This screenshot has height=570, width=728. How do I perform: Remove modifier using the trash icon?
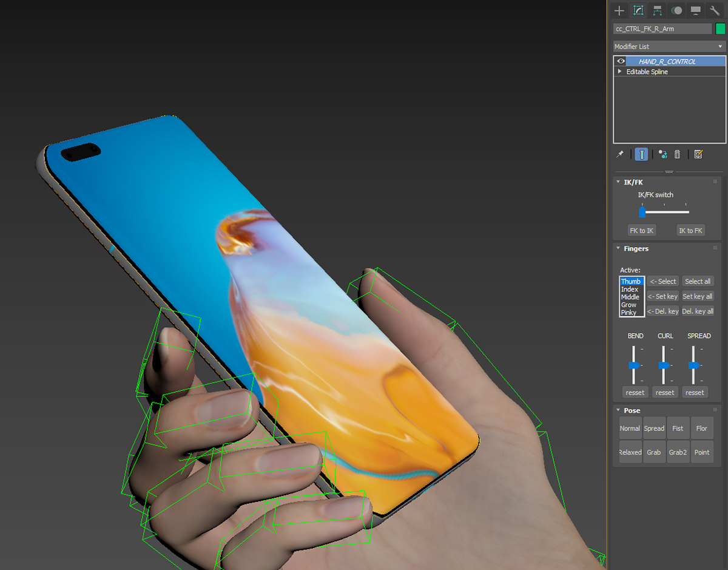click(678, 154)
